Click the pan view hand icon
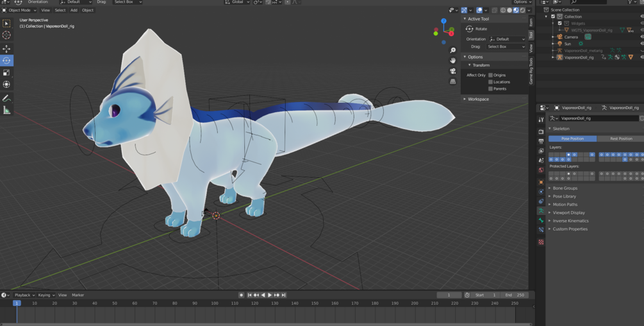 [x=452, y=60]
